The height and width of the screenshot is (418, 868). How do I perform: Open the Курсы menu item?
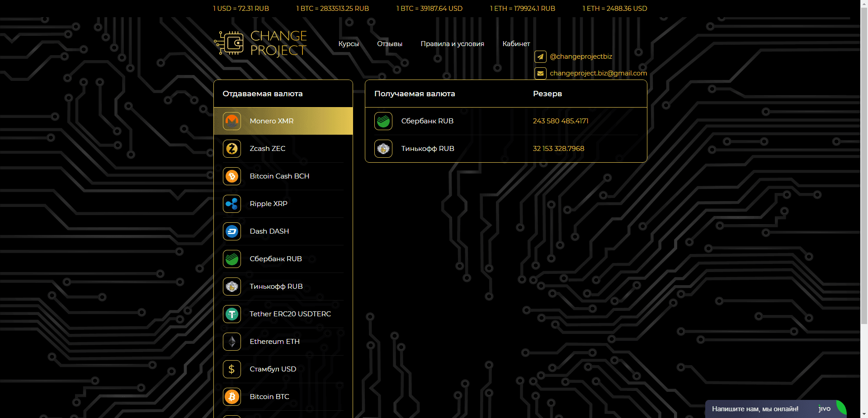pos(349,44)
